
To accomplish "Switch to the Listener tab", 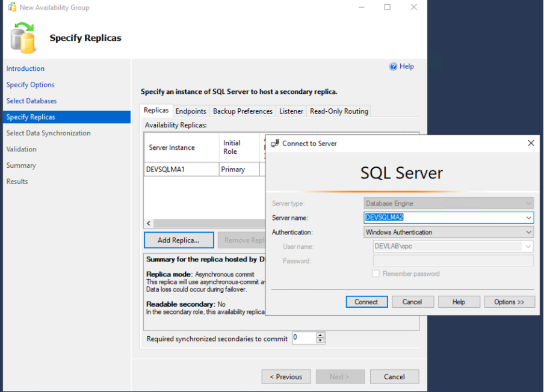I will tap(291, 111).
